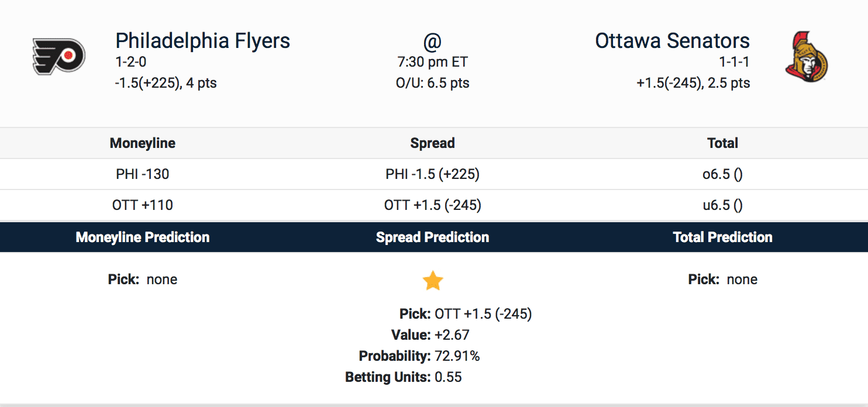Select the Moneyline column header
This screenshot has height=407, width=868.
tap(143, 143)
